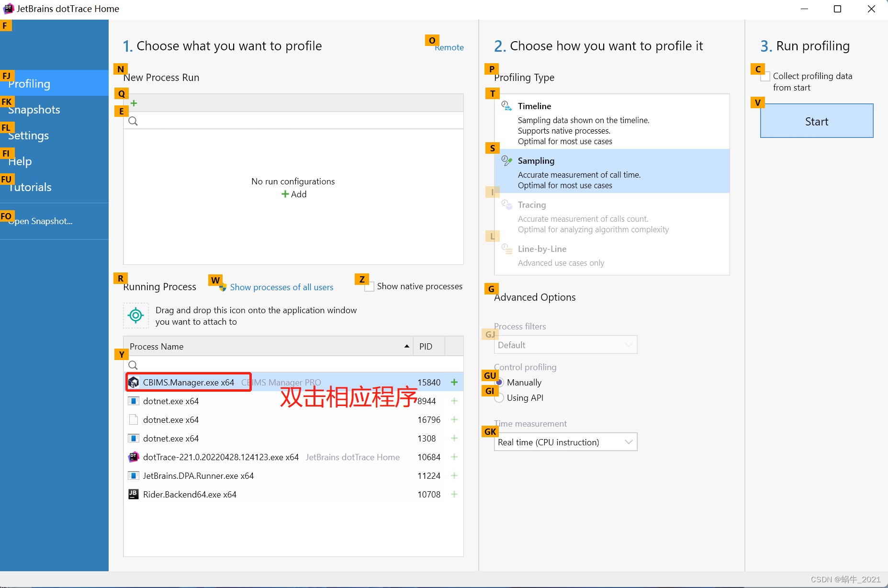Viewport: 888px width, 588px height.
Task: Select the Sampling profiling type
Action: click(612, 171)
